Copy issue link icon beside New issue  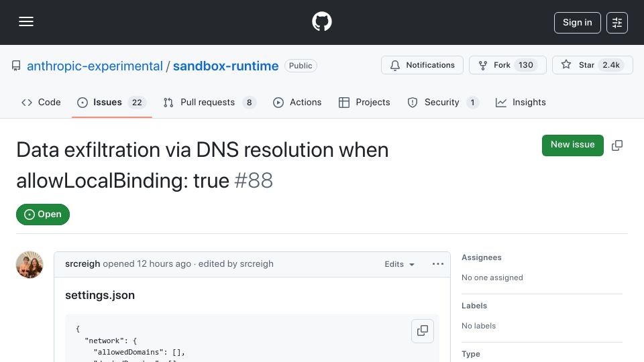coord(617,145)
